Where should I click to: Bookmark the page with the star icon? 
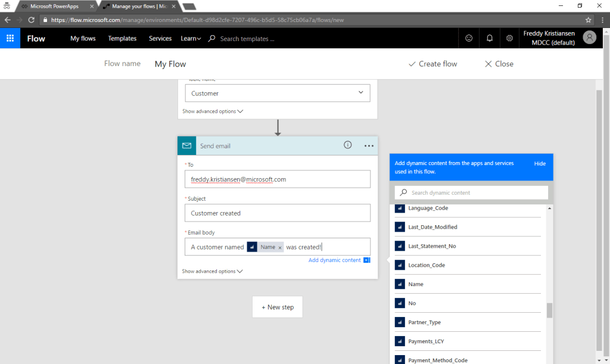coord(588,20)
